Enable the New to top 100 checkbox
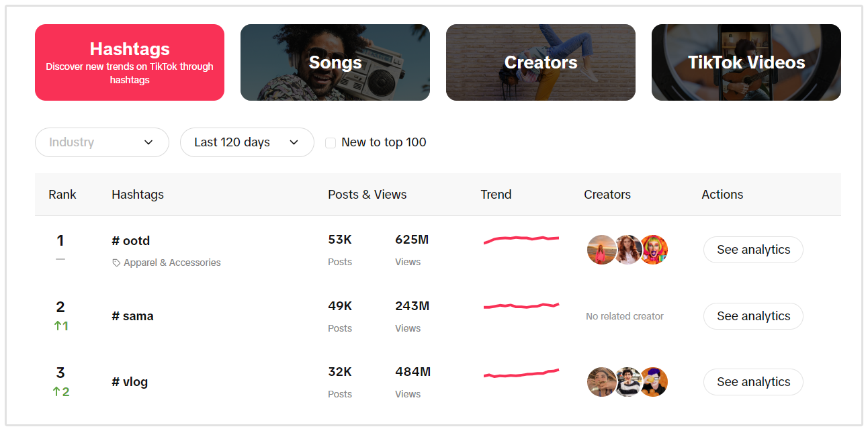The width and height of the screenshot is (868, 431). click(330, 142)
